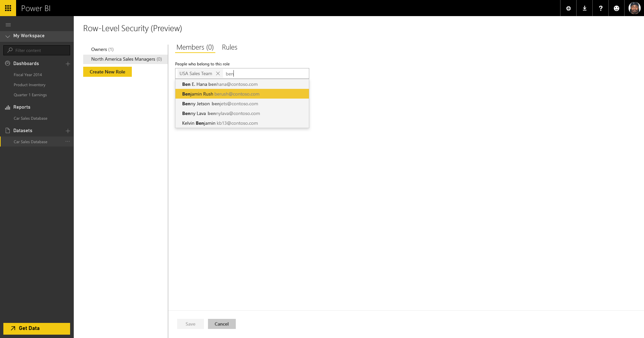Click Create New Role button
The image size is (644, 338).
click(107, 72)
